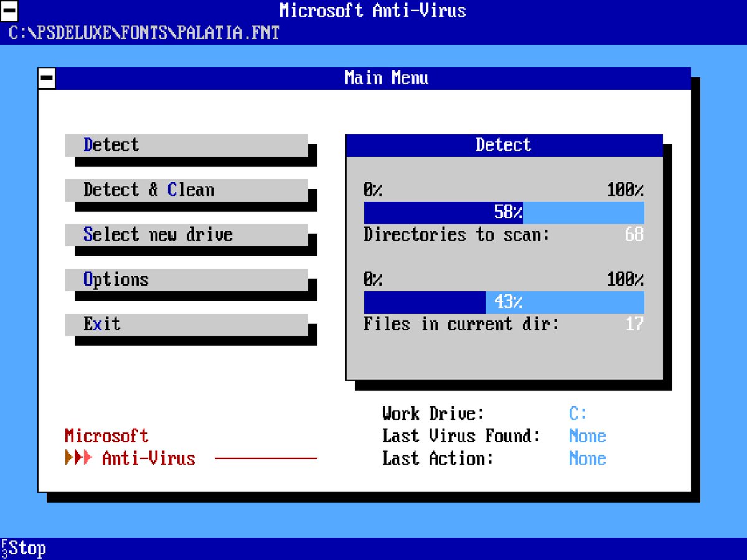Click the red Anti-Virus logo text
Viewport: 747px width, 560px height.
(149, 459)
